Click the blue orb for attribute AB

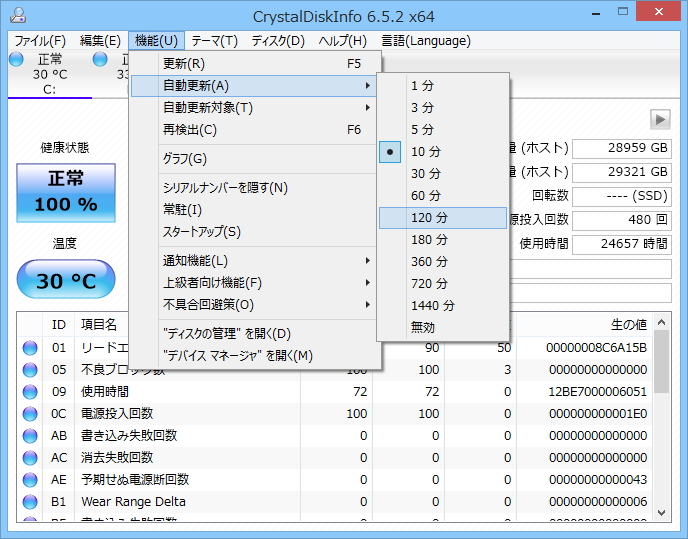[30, 435]
